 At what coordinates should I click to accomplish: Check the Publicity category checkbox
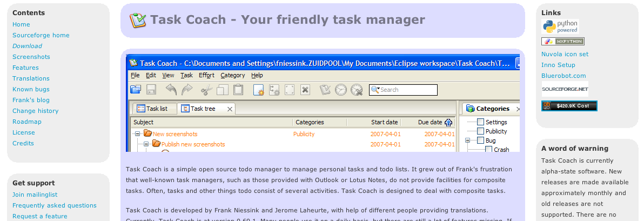[480, 131]
